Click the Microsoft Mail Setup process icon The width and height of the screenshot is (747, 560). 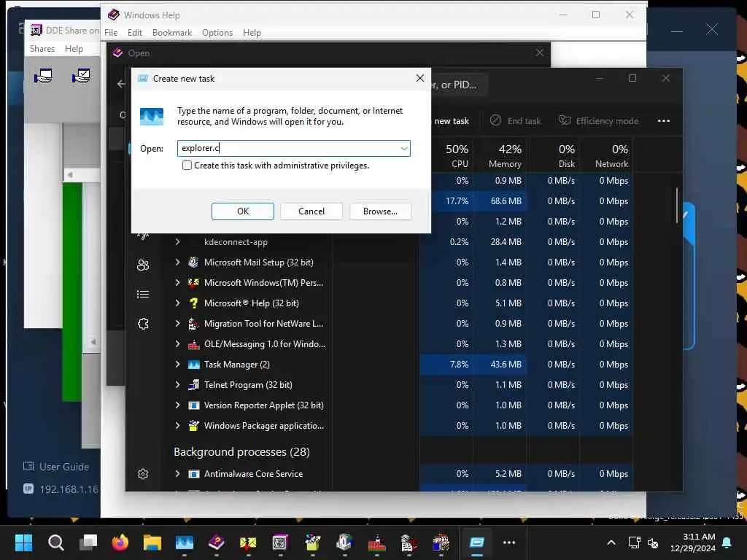193,262
